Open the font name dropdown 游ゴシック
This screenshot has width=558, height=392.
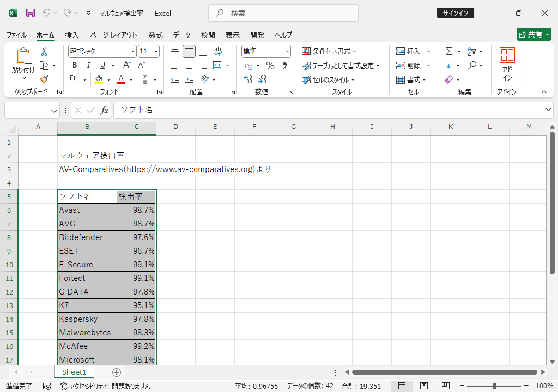133,51
